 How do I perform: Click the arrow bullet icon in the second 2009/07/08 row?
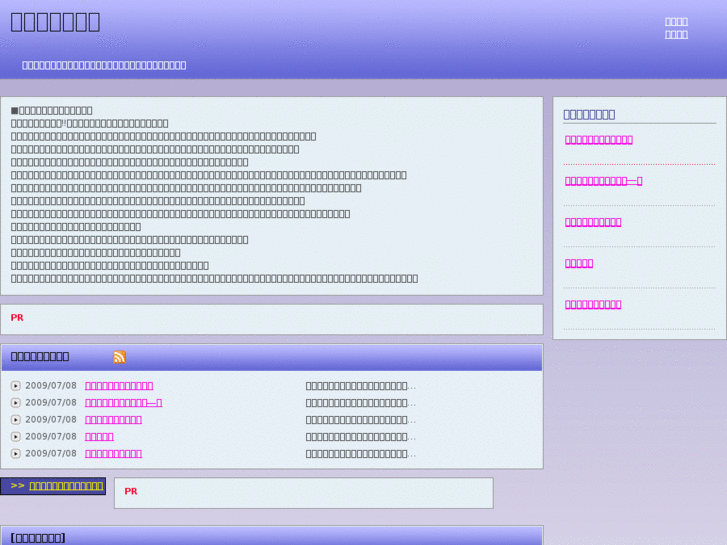(16, 403)
